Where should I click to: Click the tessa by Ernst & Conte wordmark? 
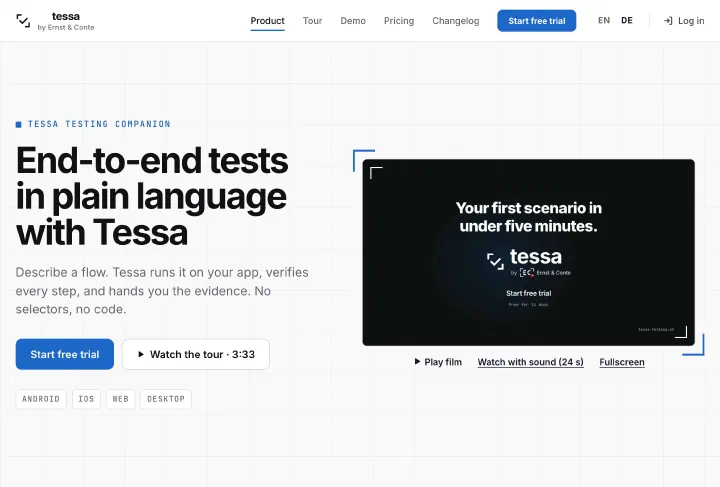(66, 21)
